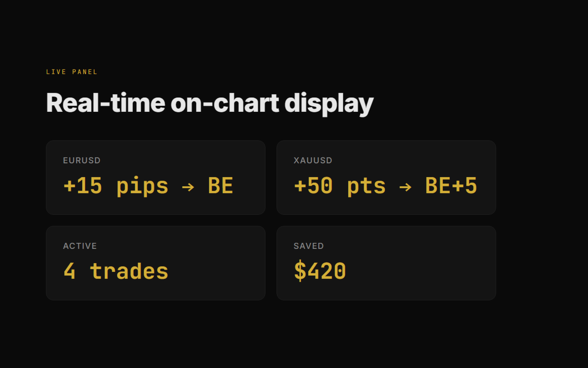Image resolution: width=588 pixels, height=368 pixels.
Task: Click the word Real-time in the heading
Action: click(105, 103)
